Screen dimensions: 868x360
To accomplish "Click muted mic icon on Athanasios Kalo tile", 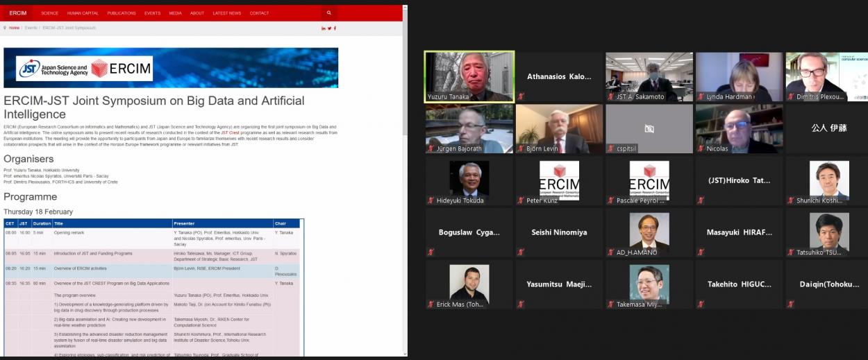I will (521, 96).
